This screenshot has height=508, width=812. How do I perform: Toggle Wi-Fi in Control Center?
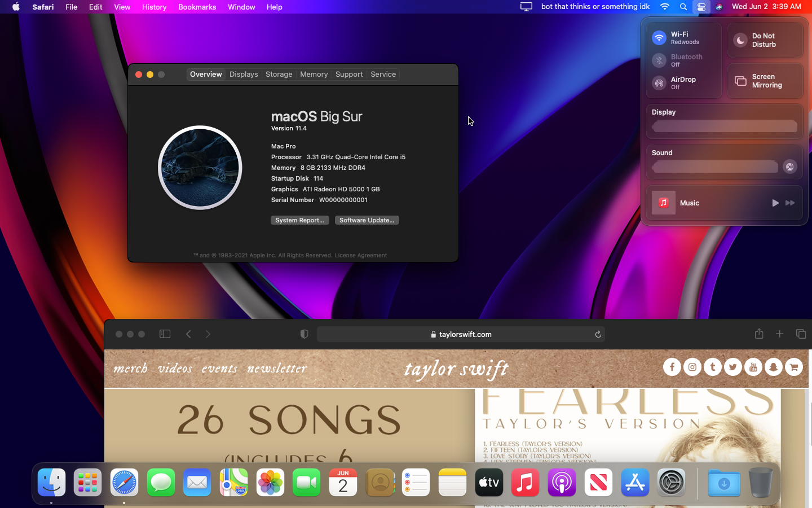[659, 38]
